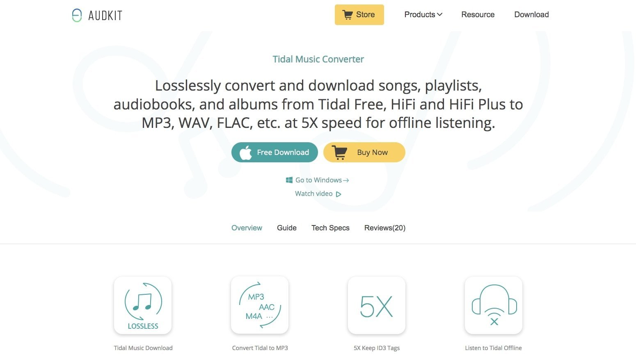
Task: Click the Products chevron arrow
Action: tap(439, 14)
